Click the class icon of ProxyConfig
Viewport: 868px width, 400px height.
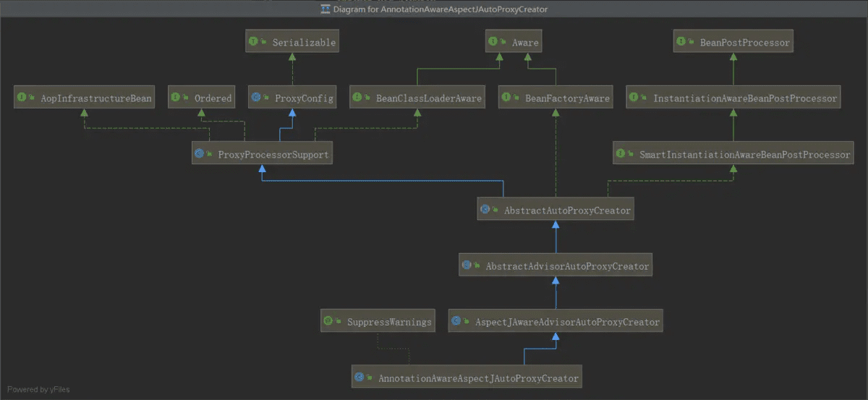coord(257,98)
